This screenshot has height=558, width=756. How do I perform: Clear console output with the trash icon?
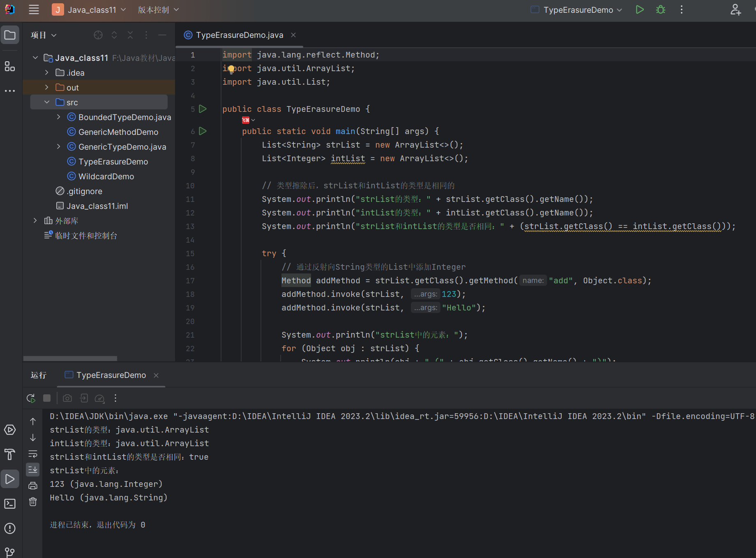[x=33, y=502]
